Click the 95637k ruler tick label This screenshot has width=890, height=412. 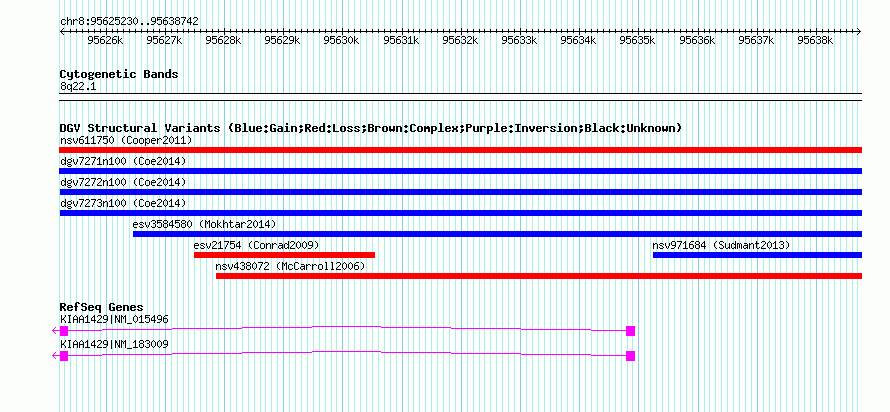pos(757,40)
